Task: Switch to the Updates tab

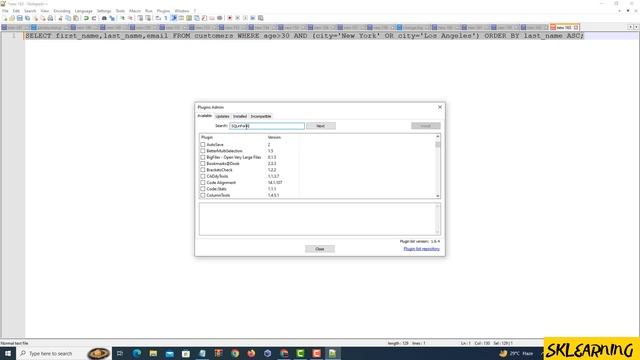Action: [222, 116]
